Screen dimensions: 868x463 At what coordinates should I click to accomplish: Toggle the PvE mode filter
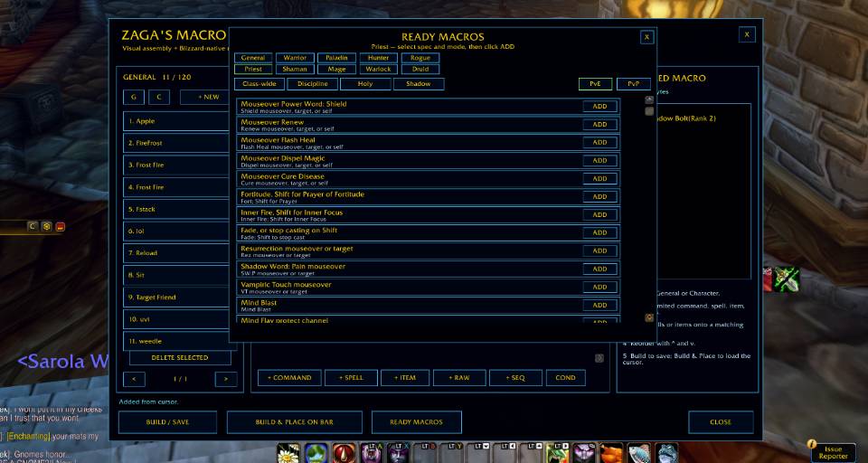click(x=595, y=83)
